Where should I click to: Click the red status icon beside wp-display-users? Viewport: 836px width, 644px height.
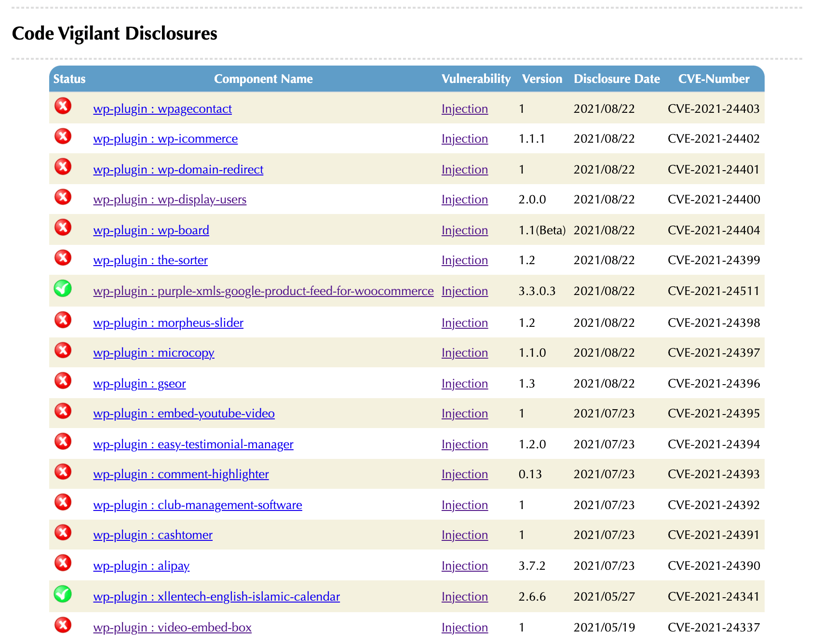click(63, 197)
